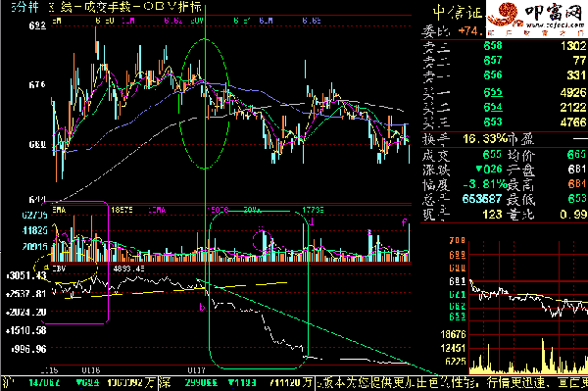588x391 pixels.
Task: Click the magenta circle marker on volume bars
Action: 262,241
